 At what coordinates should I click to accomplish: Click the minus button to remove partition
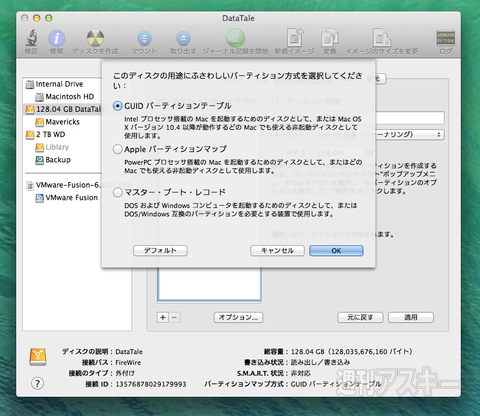[x=174, y=317]
